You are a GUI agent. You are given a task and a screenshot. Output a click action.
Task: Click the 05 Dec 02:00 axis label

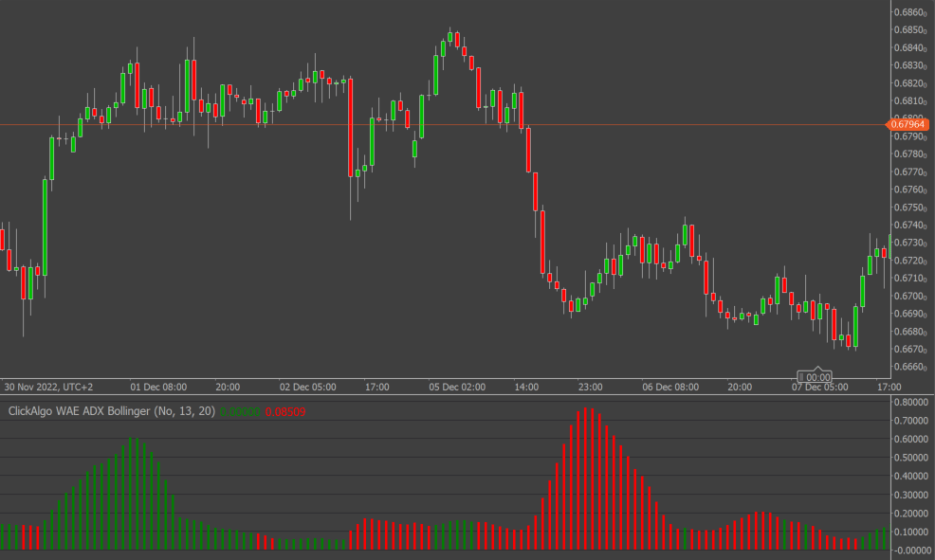(x=458, y=387)
